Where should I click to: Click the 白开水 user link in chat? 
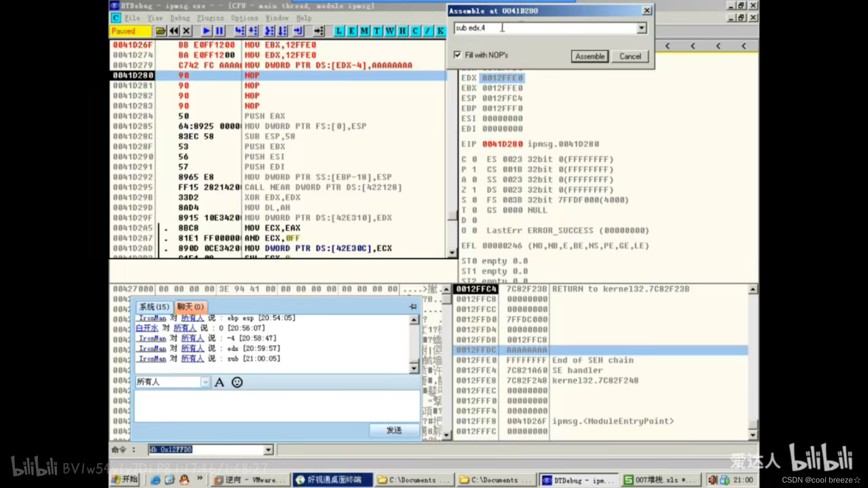147,328
